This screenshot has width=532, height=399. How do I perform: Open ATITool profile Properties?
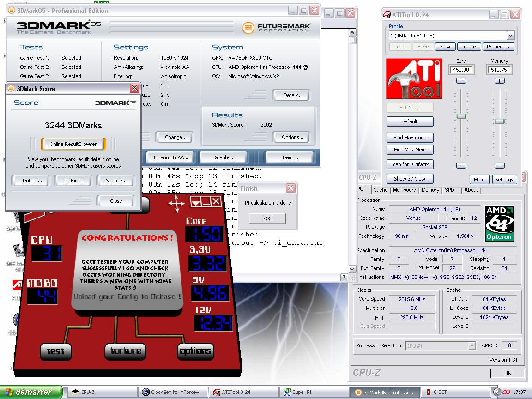tap(498, 47)
